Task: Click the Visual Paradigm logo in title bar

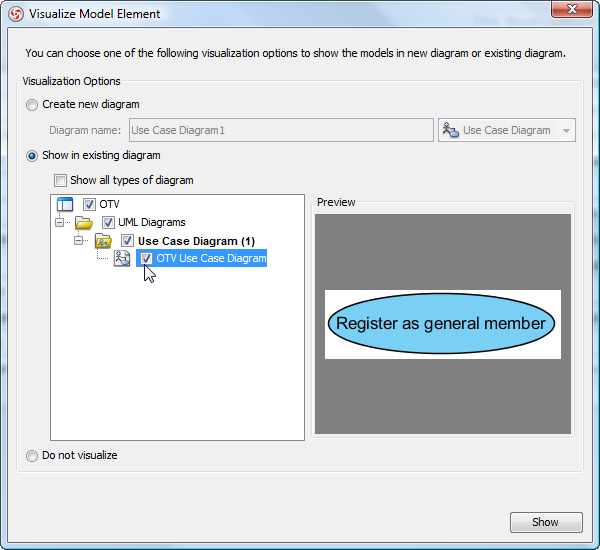Action: 16,14
